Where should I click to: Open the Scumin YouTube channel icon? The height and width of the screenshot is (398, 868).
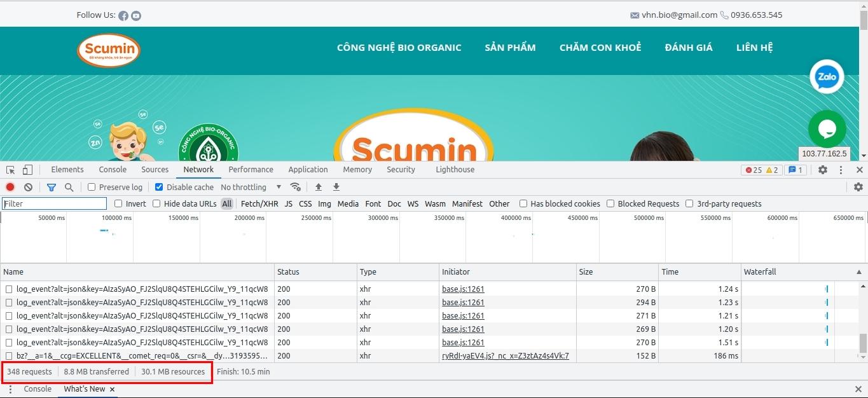[x=136, y=16]
